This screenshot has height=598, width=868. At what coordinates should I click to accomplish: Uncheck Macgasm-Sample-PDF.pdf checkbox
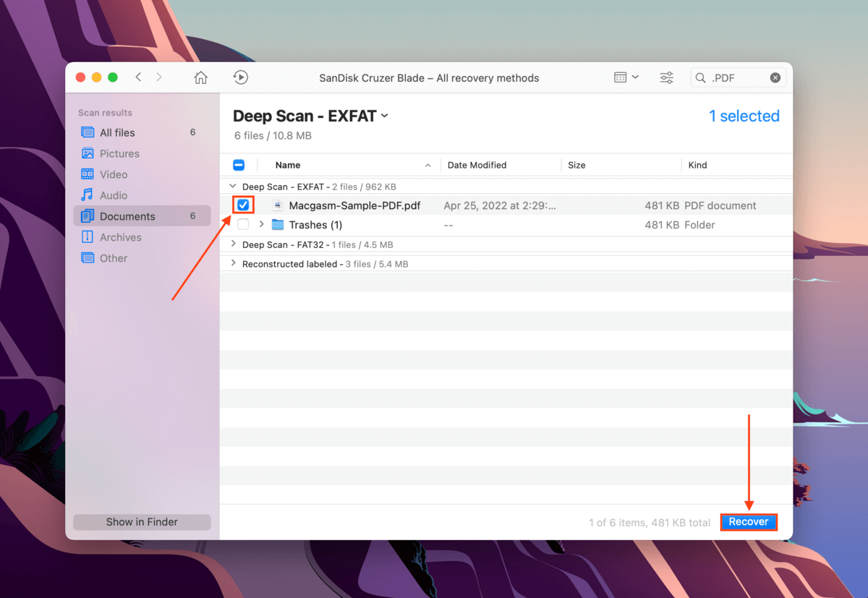pos(243,205)
